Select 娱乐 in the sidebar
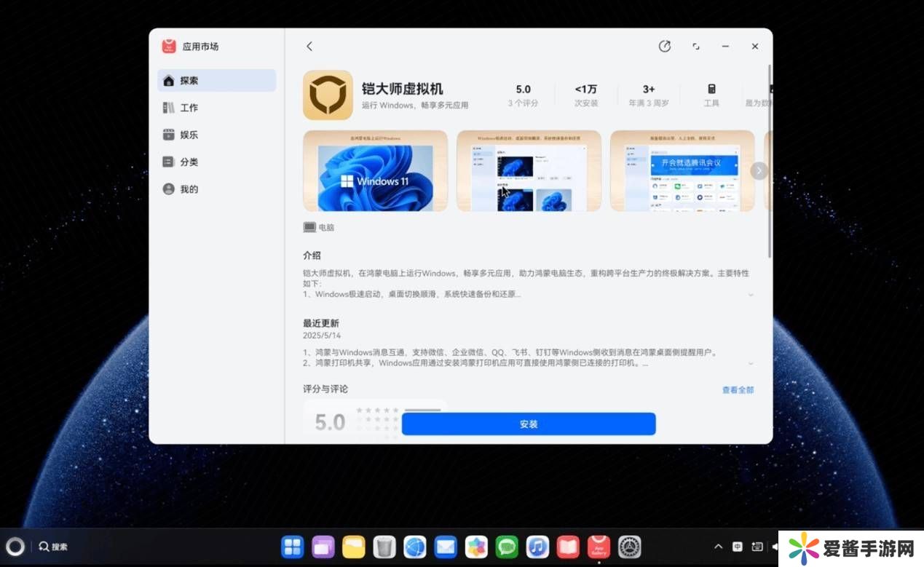Screen dimensions: 924x567 (189, 135)
